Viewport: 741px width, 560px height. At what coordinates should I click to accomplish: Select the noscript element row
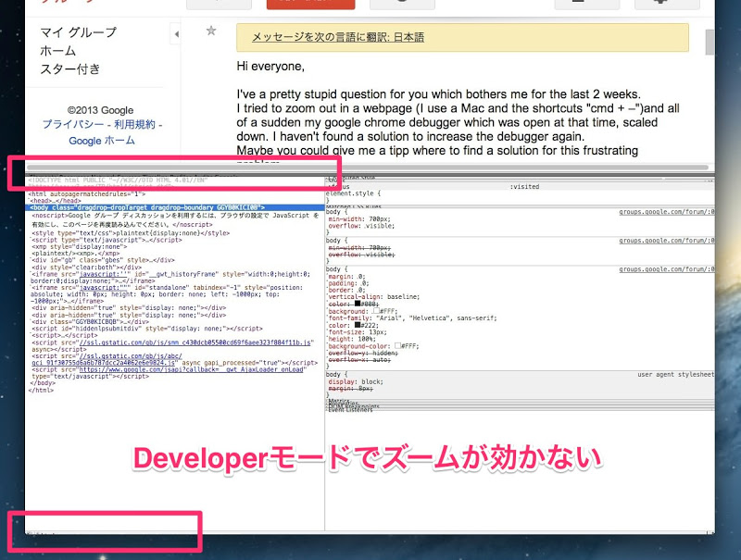point(175,220)
